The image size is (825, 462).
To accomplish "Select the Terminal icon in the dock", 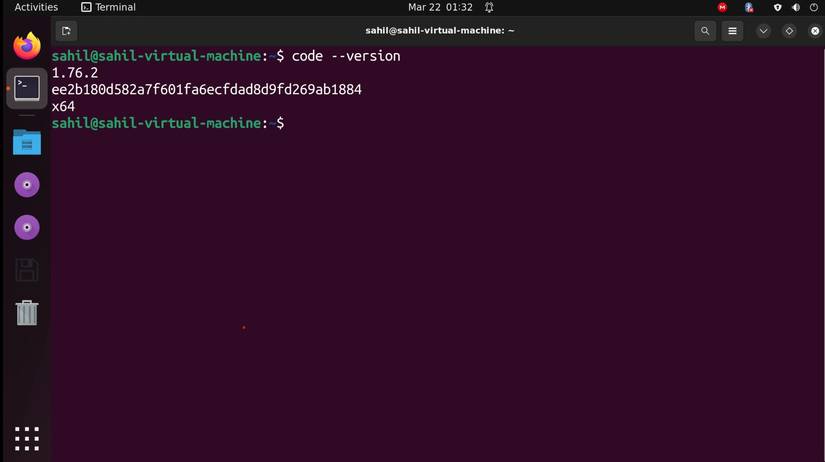I will [27, 88].
